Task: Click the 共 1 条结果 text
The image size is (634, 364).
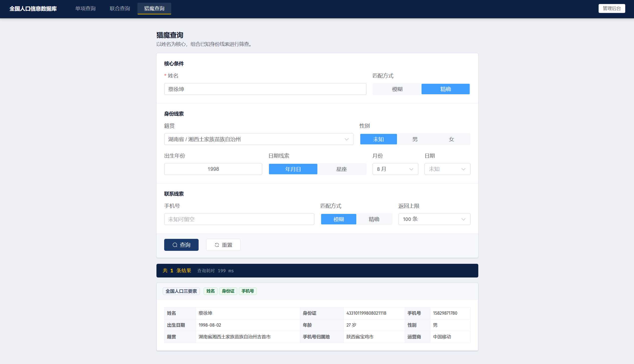Action: pyautogui.click(x=177, y=271)
